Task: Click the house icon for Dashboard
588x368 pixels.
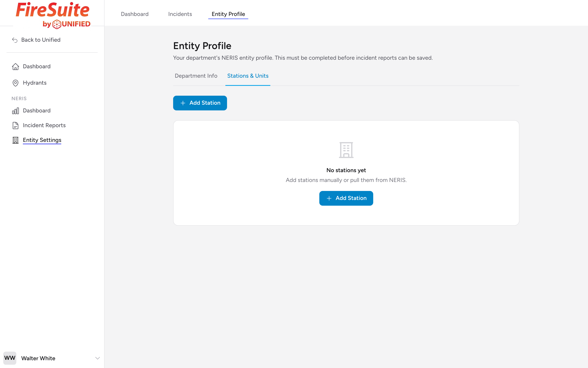Action: pos(16,66)
